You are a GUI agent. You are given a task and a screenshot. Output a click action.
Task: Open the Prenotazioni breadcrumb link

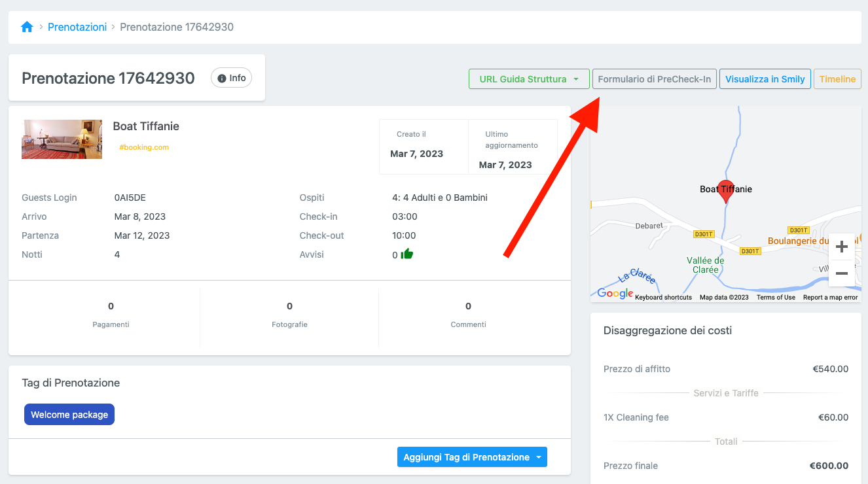coord(77,27)
